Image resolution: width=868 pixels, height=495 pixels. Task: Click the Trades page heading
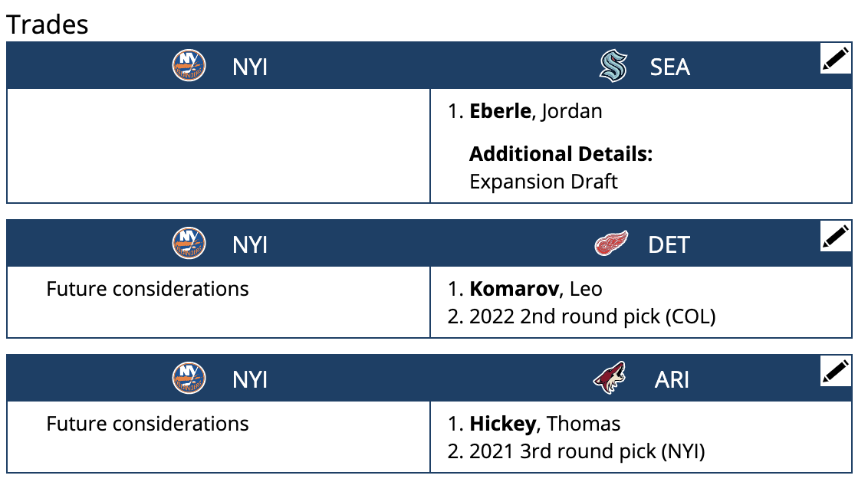48,24
